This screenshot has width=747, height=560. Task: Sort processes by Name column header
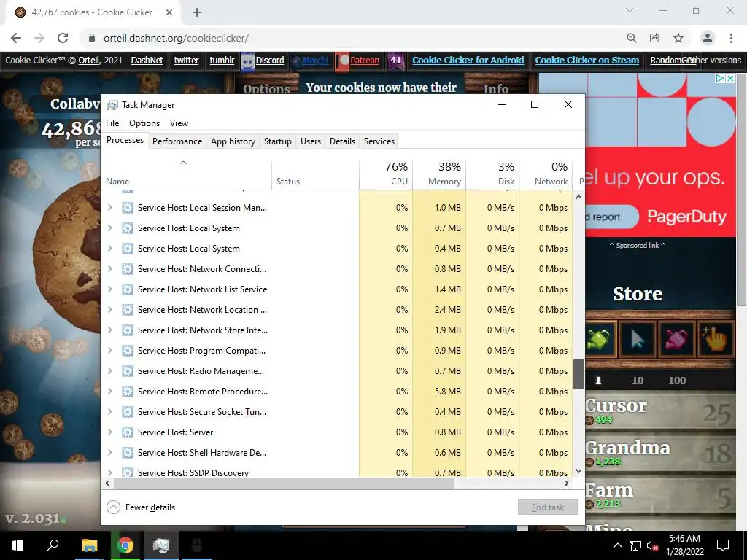click(x=186, y=174)
